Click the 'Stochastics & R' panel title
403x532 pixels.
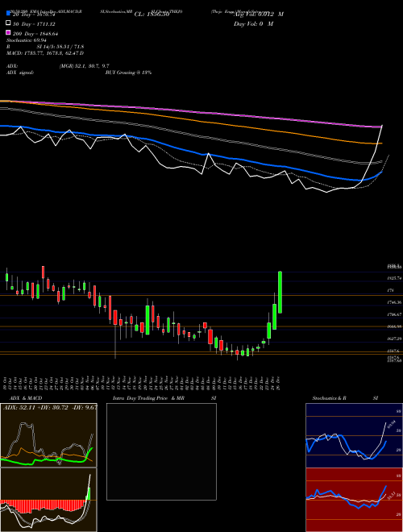click(x=330, y=398)
